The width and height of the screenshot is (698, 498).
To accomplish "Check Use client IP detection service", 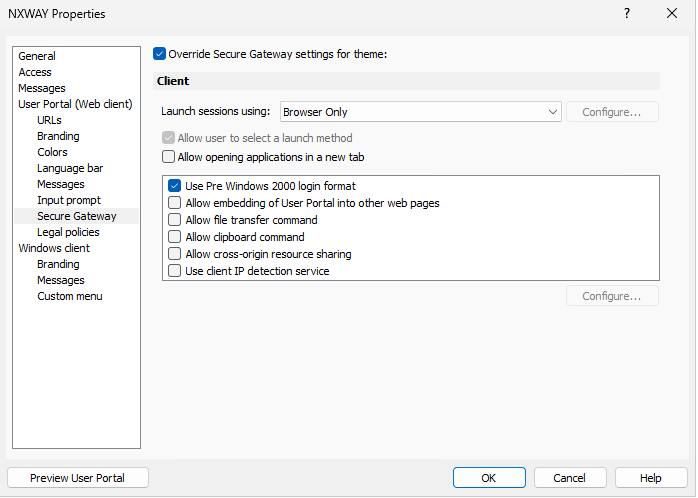I will (x=174, y=271).
